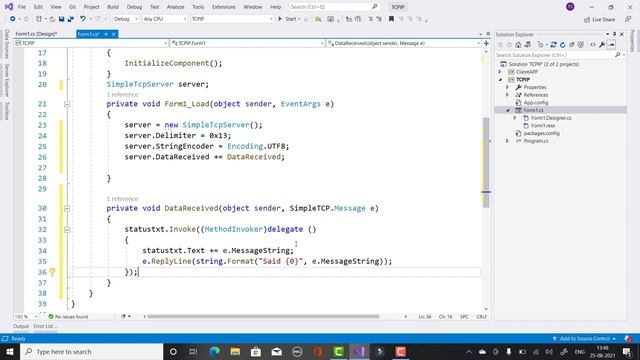
Task: Expand the Program.cs node
Action: click(x=508, y=141)
